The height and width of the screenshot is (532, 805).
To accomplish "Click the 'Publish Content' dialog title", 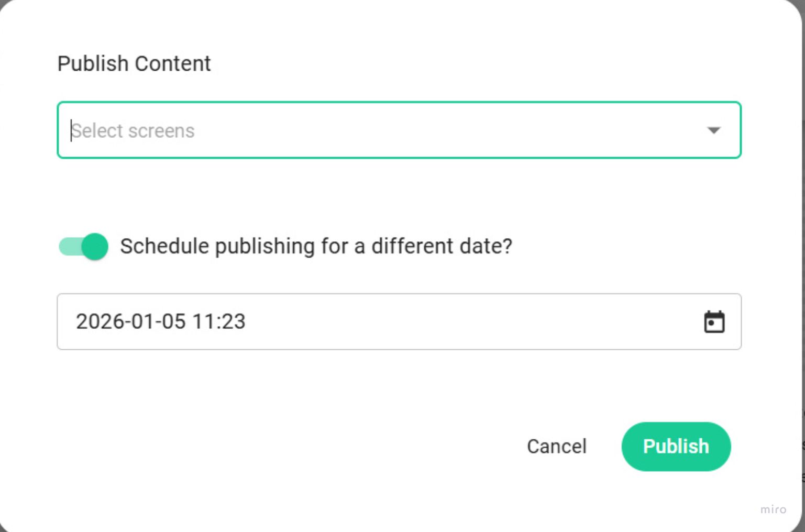I will [134, 63].
